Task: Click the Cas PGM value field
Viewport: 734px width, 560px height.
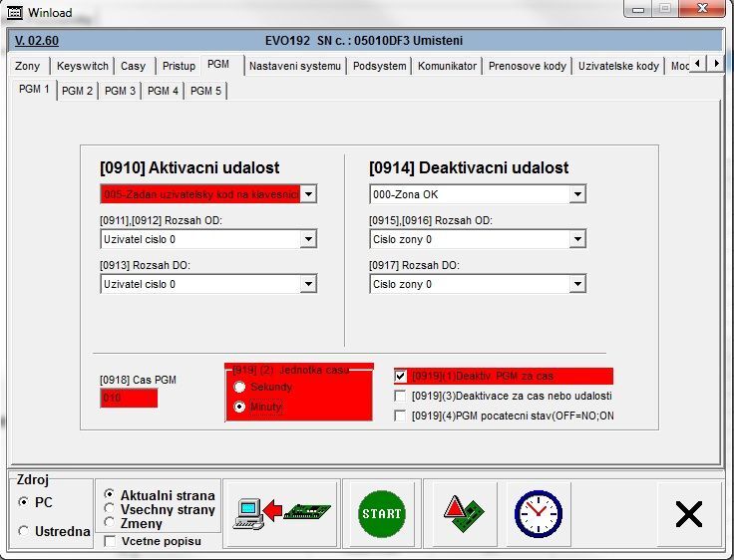Action: [x=129, y=399]
